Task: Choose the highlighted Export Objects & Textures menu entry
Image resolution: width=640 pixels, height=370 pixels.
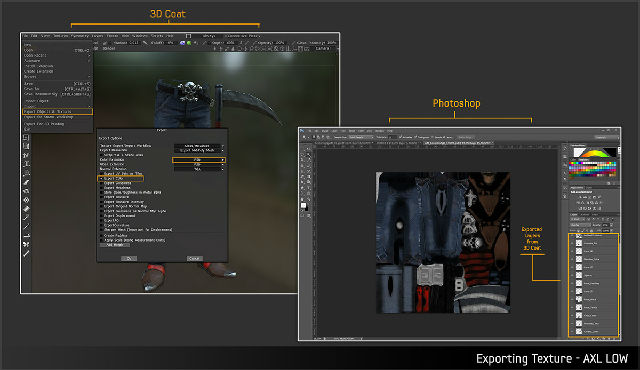Action: coord(58,111)
